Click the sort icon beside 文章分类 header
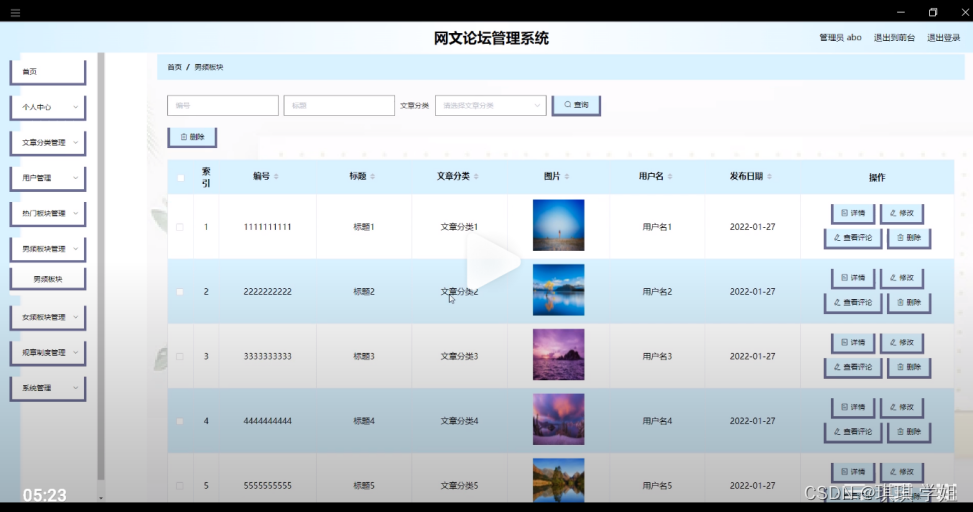This screenshot has width=973, height=512. click(x=475, y=177)
